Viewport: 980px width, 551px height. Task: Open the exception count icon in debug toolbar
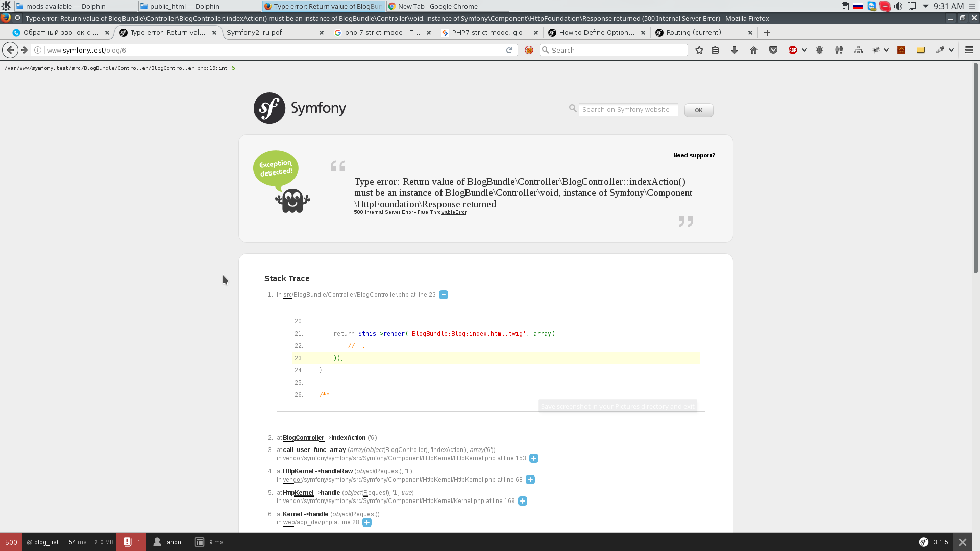tap(131, 542)
